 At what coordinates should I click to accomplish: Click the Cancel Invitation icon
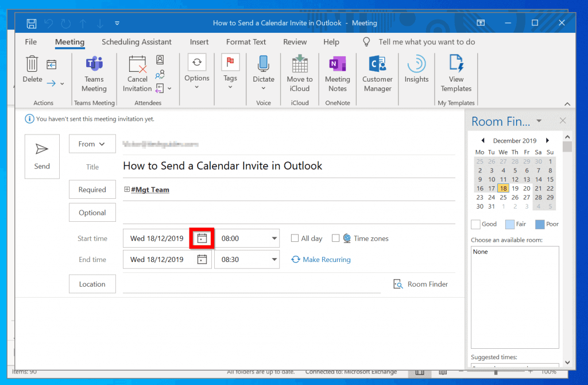coord(137,64)
